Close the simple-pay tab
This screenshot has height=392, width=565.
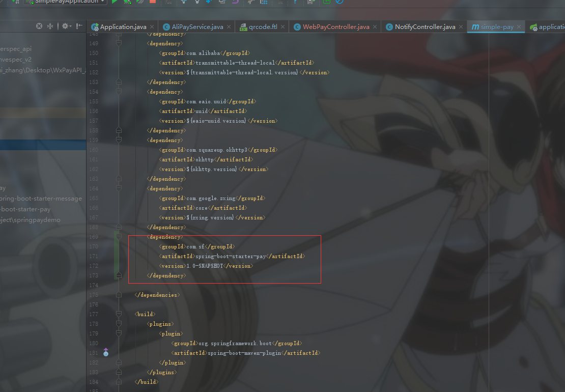click(519, 26)
